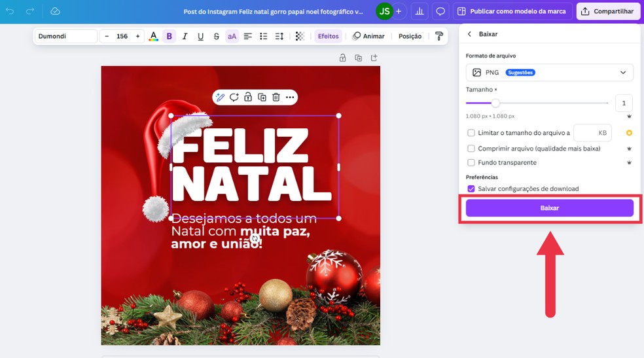Click the KB file size input field
The height and width of the screenshot is (358, 644).
[592, 133]
